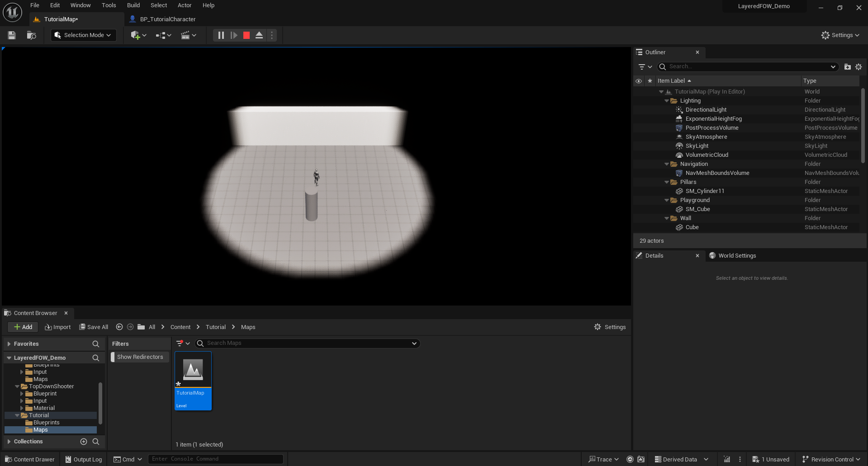Screen dimensions: 868x466
Task: Create new folder in Outliner
Action: point(848,67)
